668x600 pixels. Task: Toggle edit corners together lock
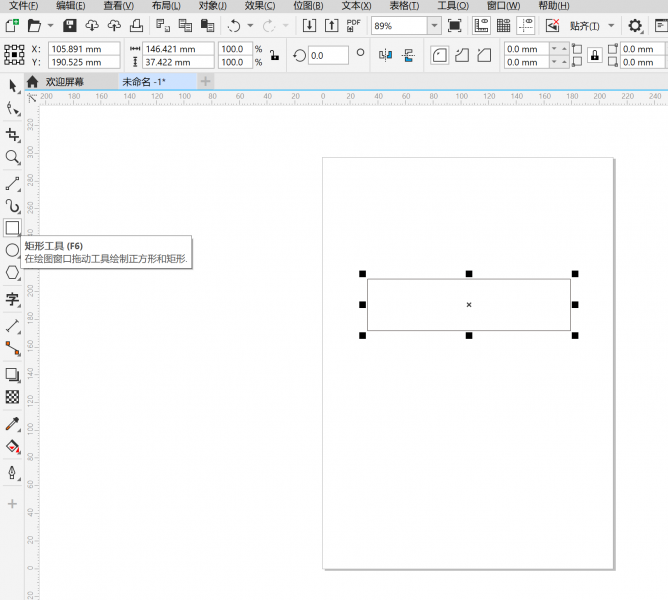pyautogui.click(x=595, y=55)
